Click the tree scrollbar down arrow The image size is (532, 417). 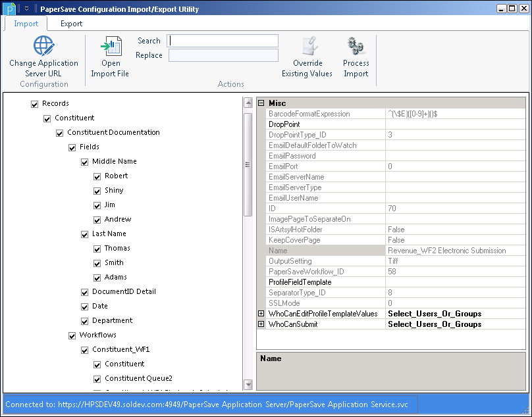click(248, 385)
